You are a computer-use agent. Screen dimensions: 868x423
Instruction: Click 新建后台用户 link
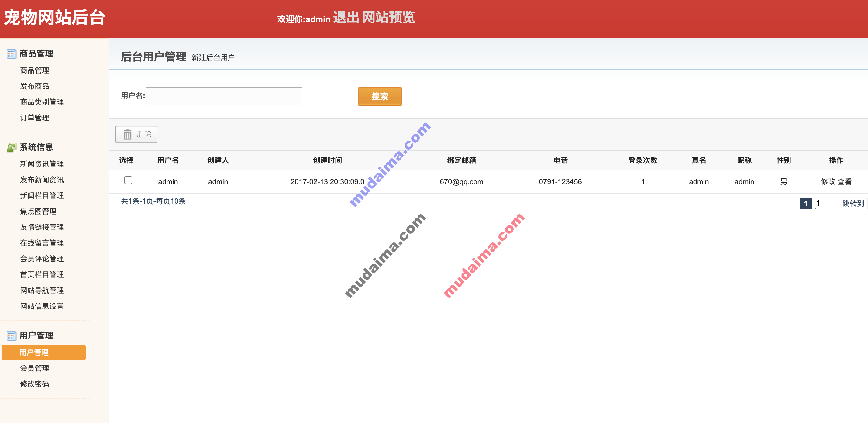213,58
